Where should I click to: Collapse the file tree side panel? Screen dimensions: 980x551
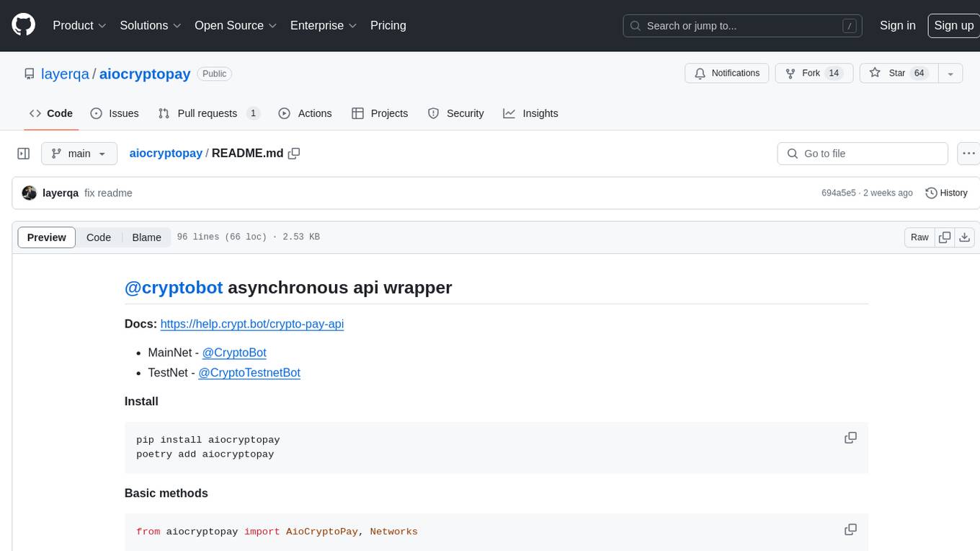(x=24, y=154)
